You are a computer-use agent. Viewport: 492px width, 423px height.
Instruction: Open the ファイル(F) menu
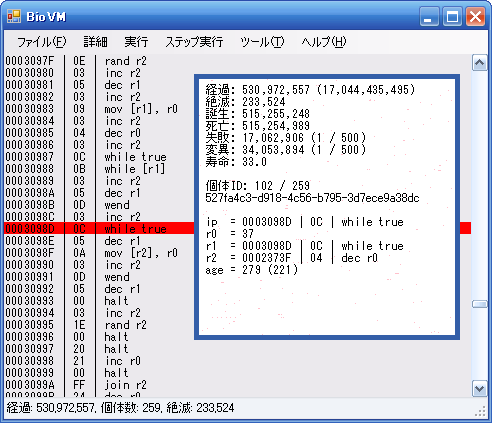(x=42, y=42)
